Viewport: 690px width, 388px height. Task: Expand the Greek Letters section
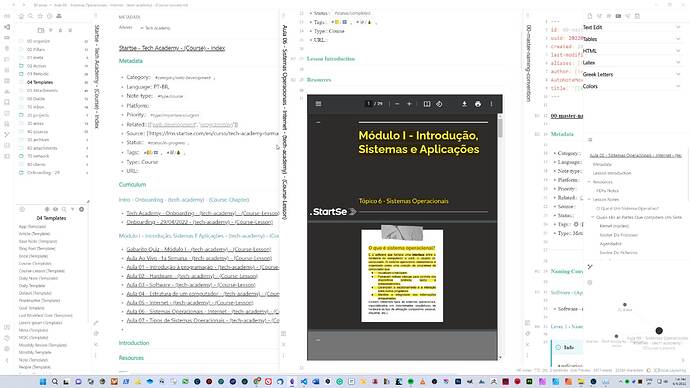631,74
